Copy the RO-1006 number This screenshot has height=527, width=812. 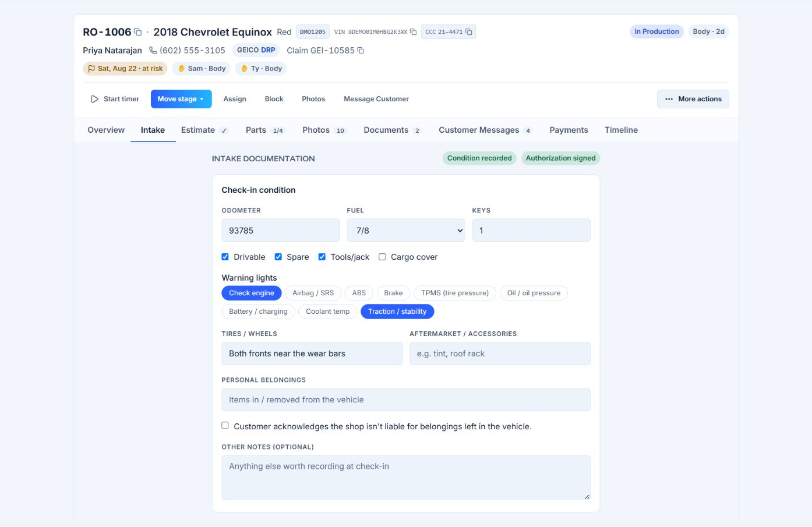click(138, 32)
